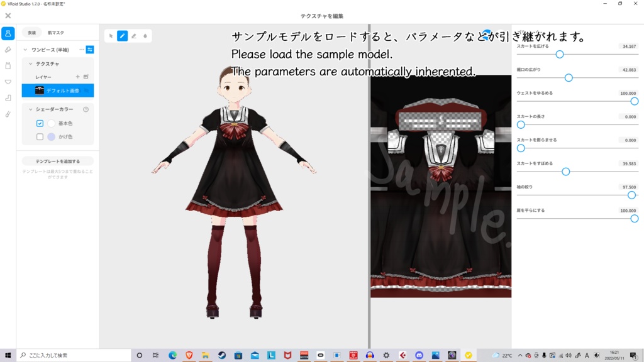The width and height of the screenshot is (644, 362).
Task: Click the テンプレートを追加する button
Action: 57,160
